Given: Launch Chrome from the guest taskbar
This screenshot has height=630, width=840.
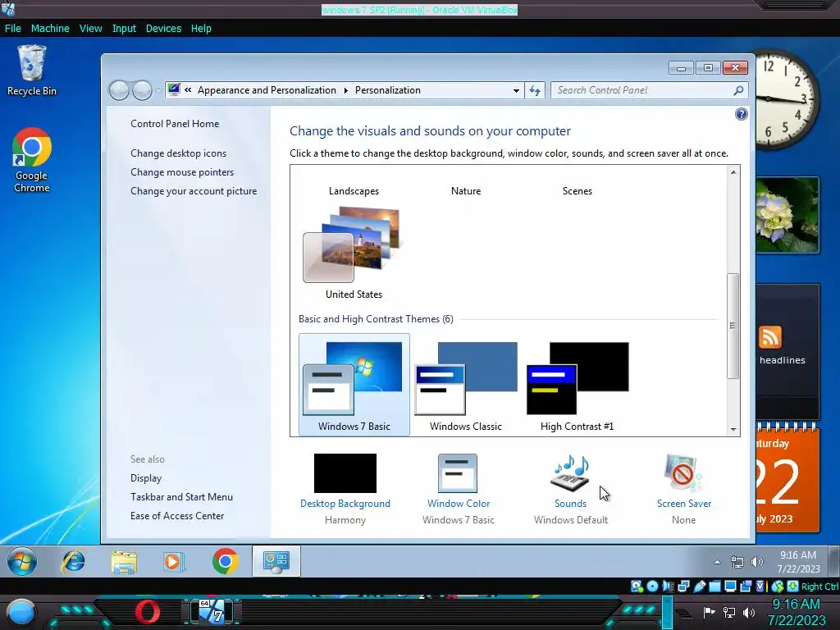Looking at the screenshot, I should tap(225, 561).
